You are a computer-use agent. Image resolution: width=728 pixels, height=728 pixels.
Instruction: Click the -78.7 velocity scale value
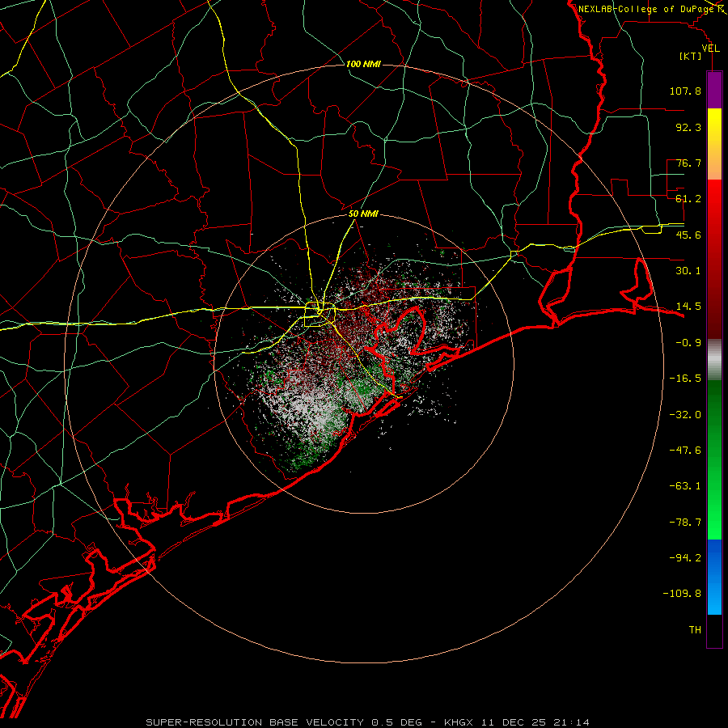(685, 523)
